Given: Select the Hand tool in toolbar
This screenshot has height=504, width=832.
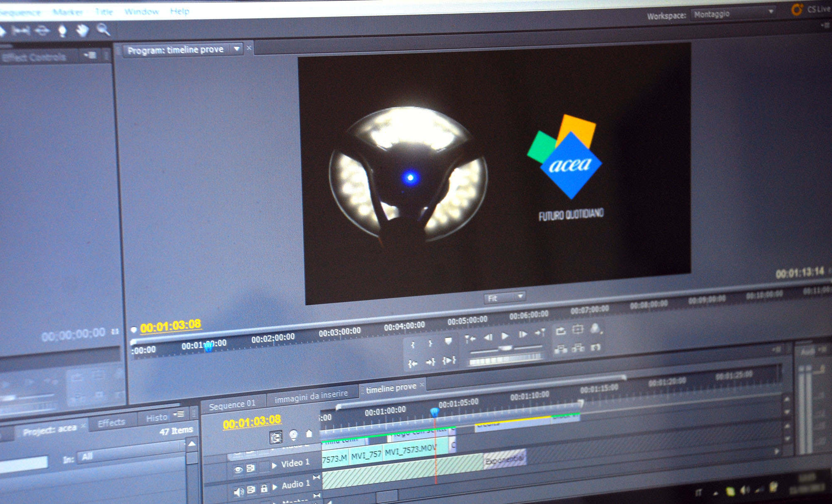Looking at the screenshot, I should (82, 30).
